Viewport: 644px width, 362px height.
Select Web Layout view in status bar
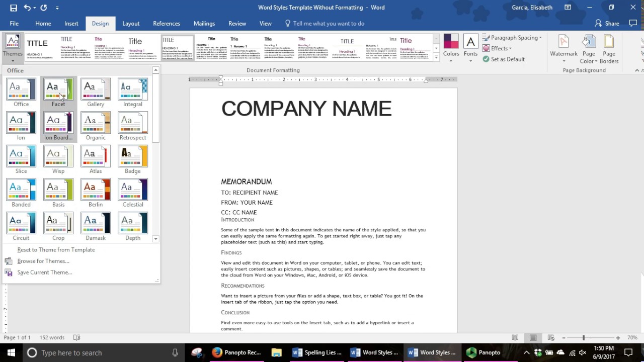[x=551, y=338]
